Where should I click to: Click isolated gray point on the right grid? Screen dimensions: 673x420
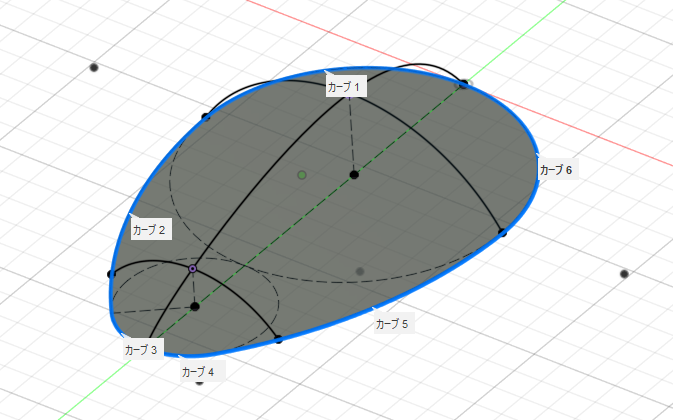(x=624, y=273)
